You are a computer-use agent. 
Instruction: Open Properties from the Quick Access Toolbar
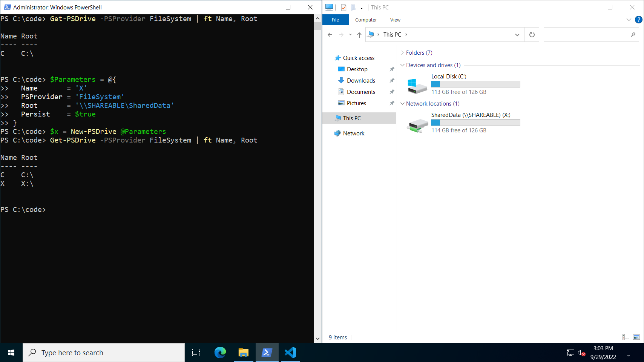[x=343, y=7]
